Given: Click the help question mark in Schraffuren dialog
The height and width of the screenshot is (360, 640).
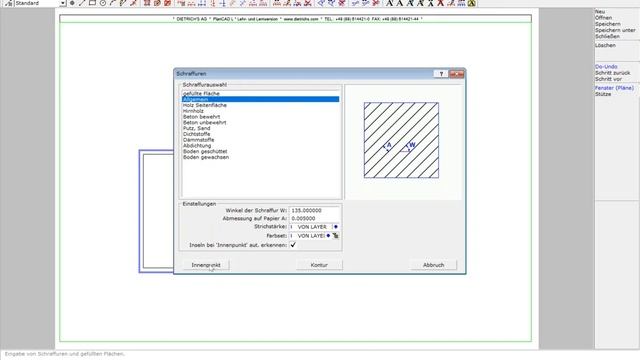Looking at the screenshot, I should point(441,73).
